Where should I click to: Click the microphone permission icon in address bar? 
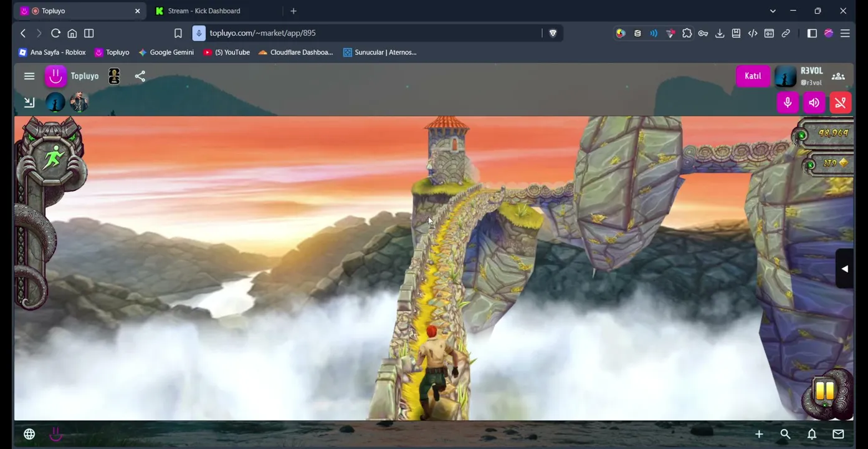point(199,33)
